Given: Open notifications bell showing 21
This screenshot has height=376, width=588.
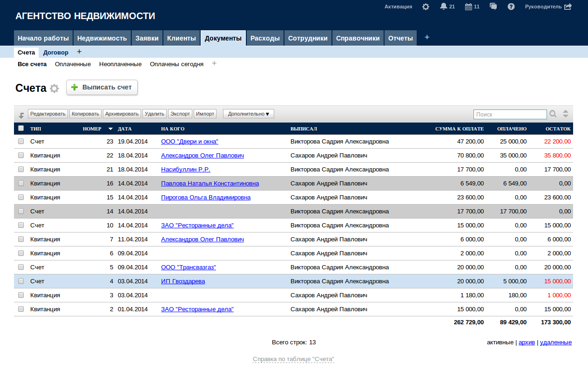Looking at the screenshot, I should 443,7.
